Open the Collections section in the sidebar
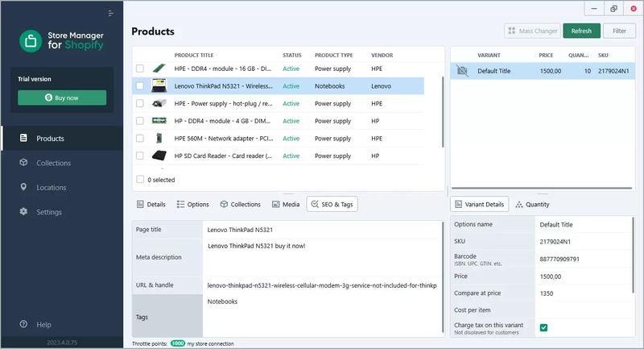The image size is (644, 349). [x=62, y=163]
